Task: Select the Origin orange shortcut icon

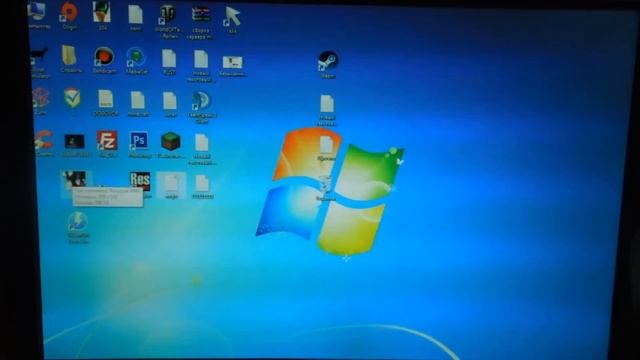Action: pos(69,12)
